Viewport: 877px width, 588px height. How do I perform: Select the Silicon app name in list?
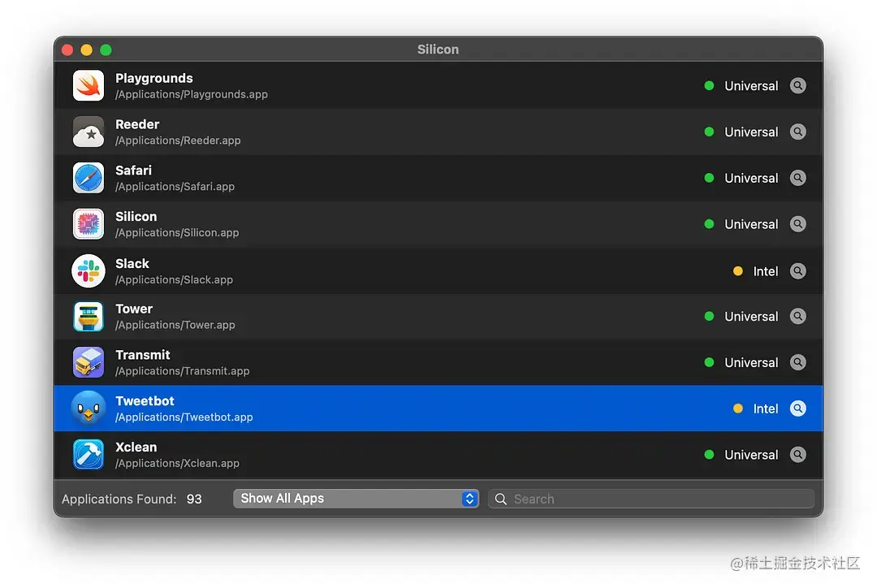pyautogui.click(x=136, y=217)
